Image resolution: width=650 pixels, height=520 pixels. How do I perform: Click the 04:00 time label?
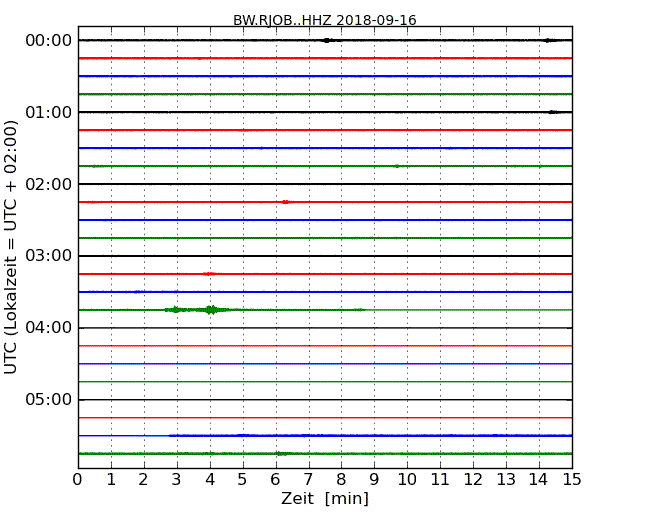tap(49, 328)
